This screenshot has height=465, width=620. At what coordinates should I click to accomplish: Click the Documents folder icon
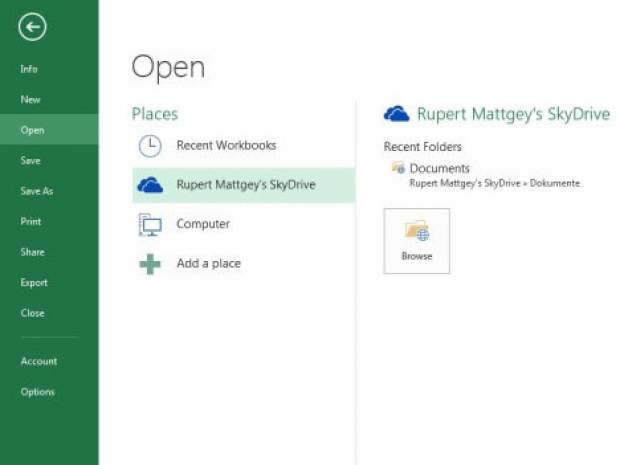(398, 168)
